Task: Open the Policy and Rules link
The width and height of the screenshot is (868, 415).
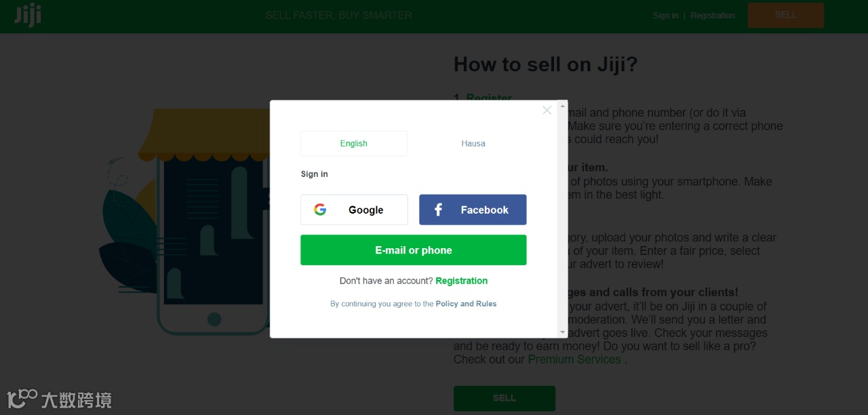Action: 466,304
